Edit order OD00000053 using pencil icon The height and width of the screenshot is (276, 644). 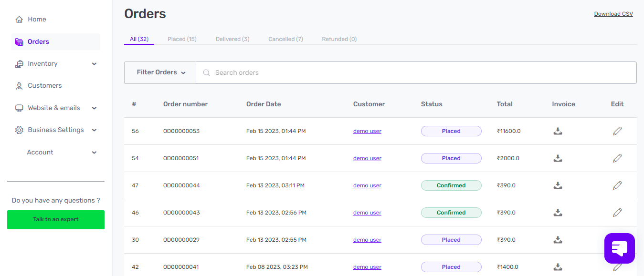coord(617,131)
